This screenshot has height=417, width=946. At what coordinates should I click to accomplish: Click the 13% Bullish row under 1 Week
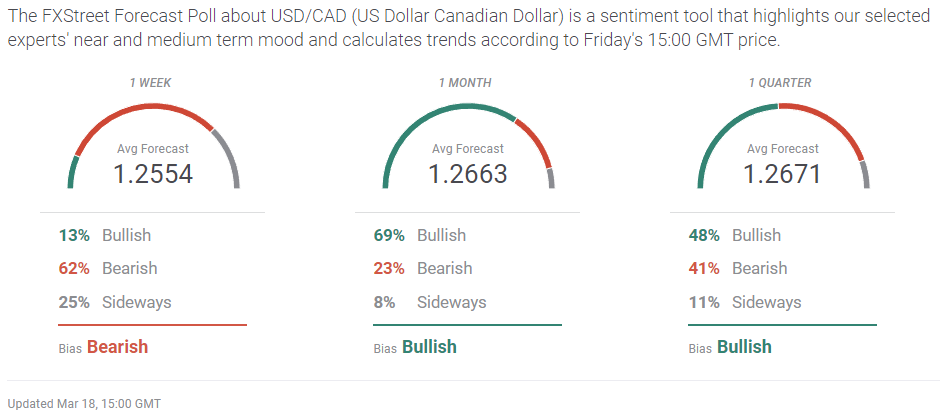coord(105,235)
